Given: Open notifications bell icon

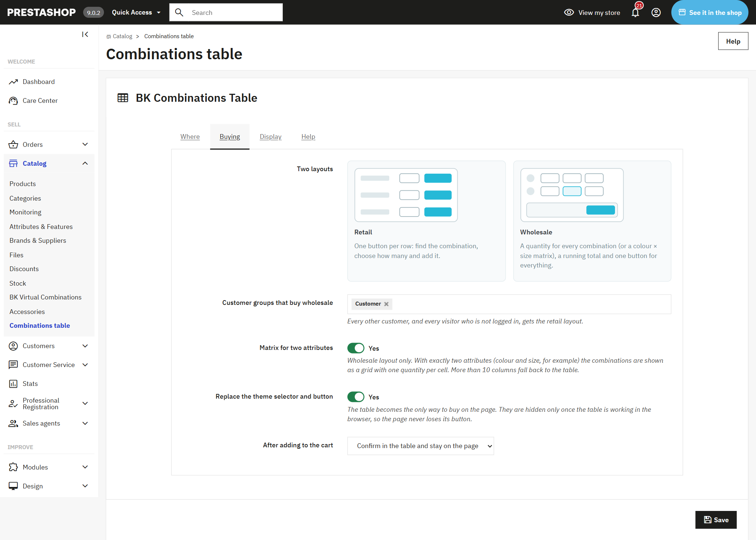Looking at the screenshot, I should (x=635, y=13).
